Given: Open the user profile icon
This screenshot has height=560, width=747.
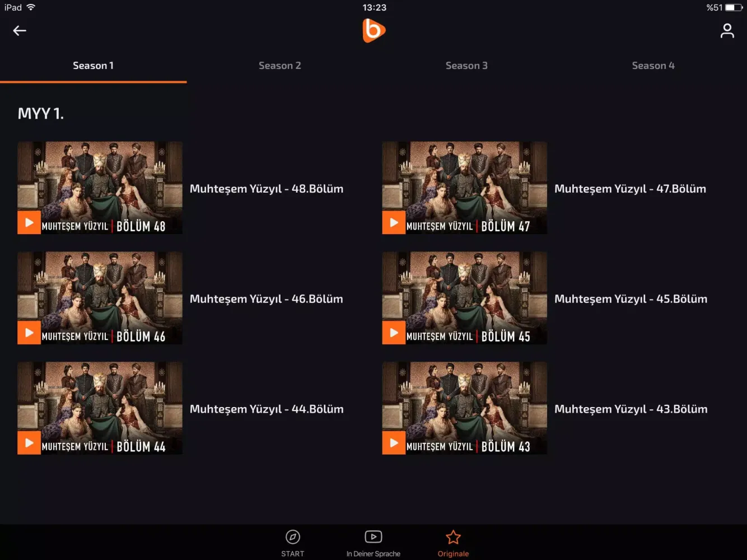Looking at the screenshot, I should (727, 31).
